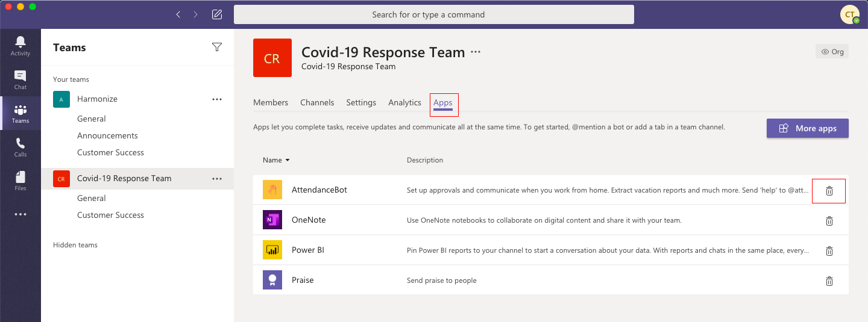Switch to the Channels tab

click(x=317, y=102)
